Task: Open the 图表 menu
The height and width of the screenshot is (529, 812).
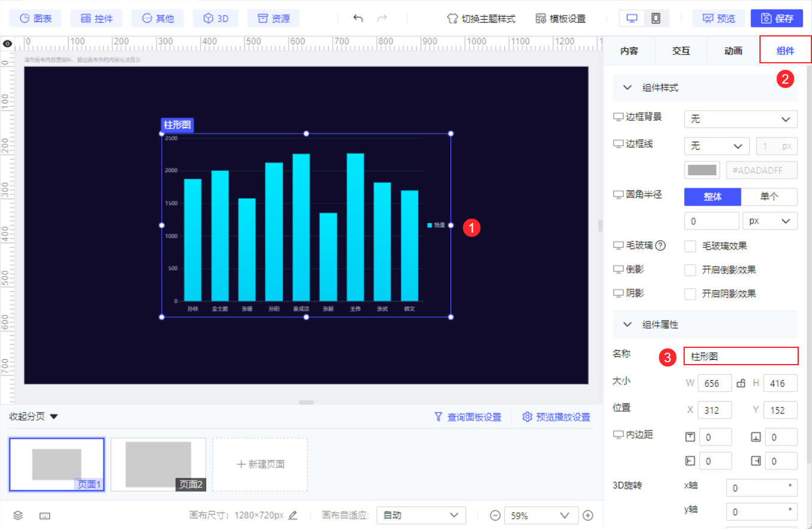Action: 36,19
